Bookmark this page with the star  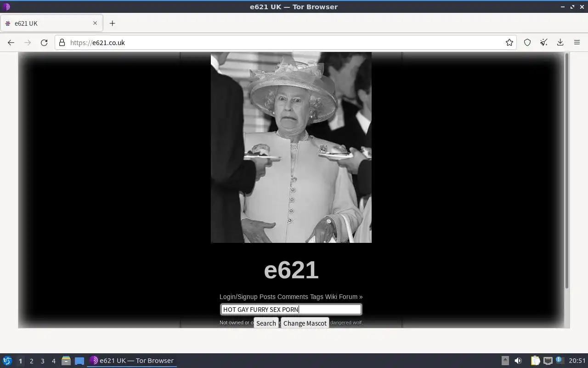[509, 42]
